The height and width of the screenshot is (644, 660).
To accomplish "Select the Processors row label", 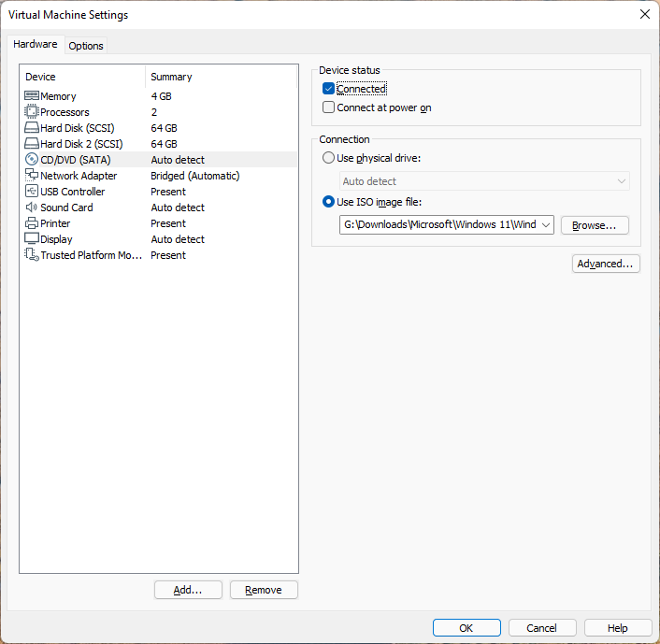I will tap(65, 112).
